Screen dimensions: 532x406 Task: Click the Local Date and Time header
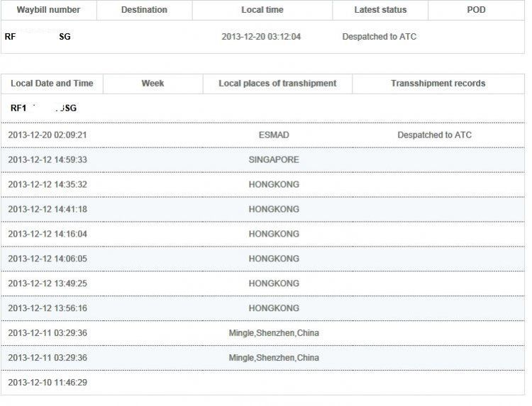point(52,84)
